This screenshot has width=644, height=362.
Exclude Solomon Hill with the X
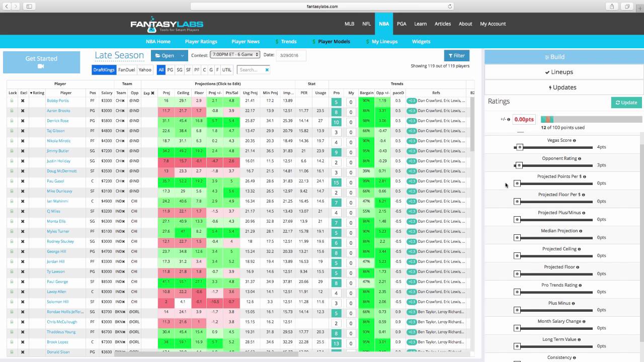[23, 302]
